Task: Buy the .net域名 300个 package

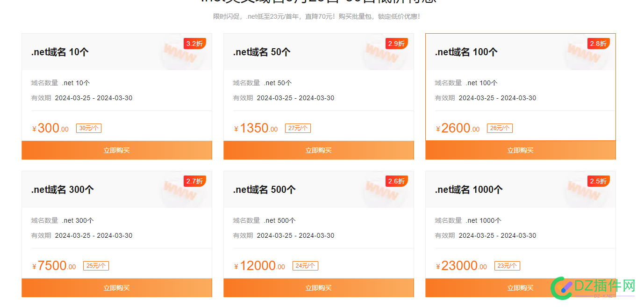Action: 117,288
